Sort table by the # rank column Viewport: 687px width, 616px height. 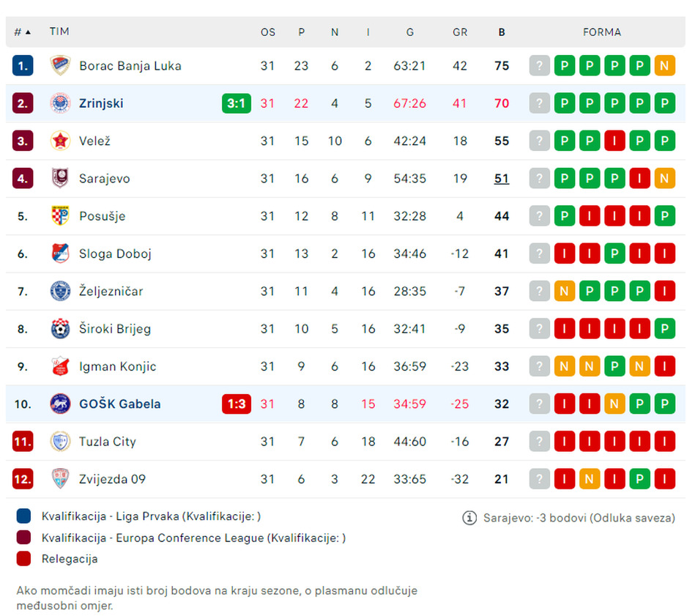(x=22, y=32)
